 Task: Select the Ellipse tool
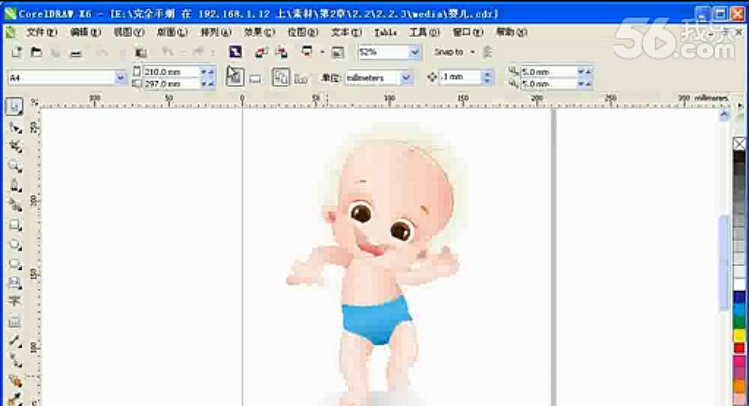[15, 244]
